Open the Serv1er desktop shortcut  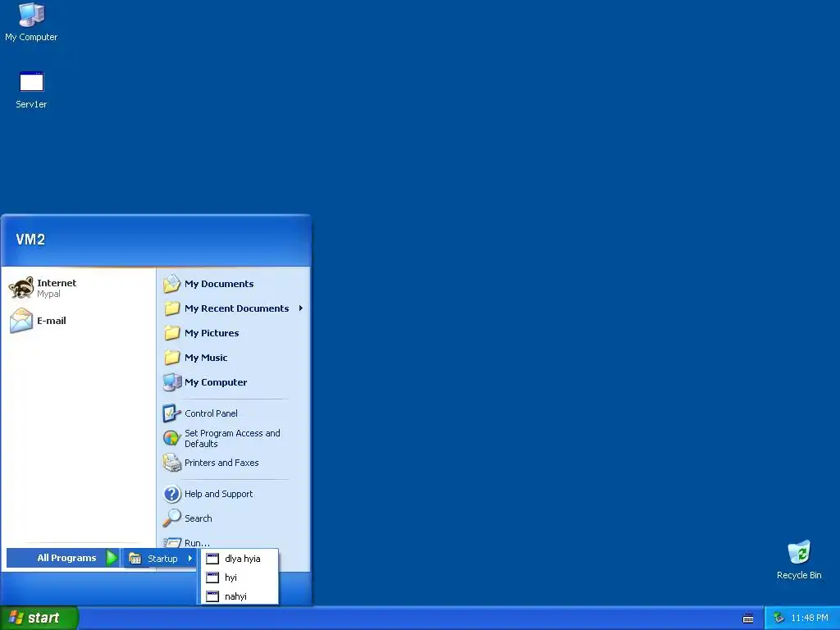click(31, 90)
